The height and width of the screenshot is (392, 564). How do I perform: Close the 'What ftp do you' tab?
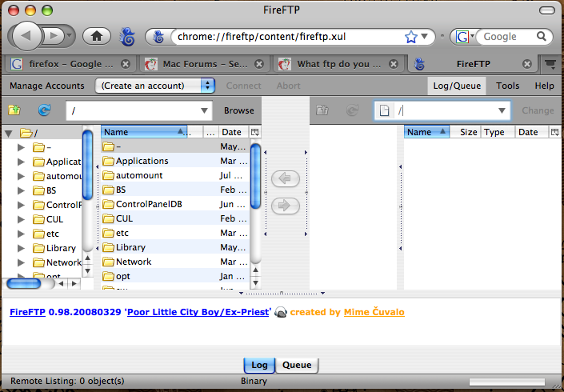pos(394,64)
